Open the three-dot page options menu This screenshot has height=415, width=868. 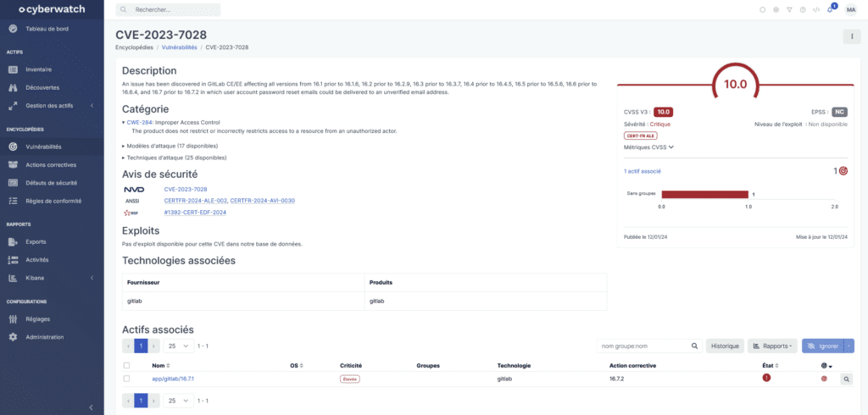point(851,36)
